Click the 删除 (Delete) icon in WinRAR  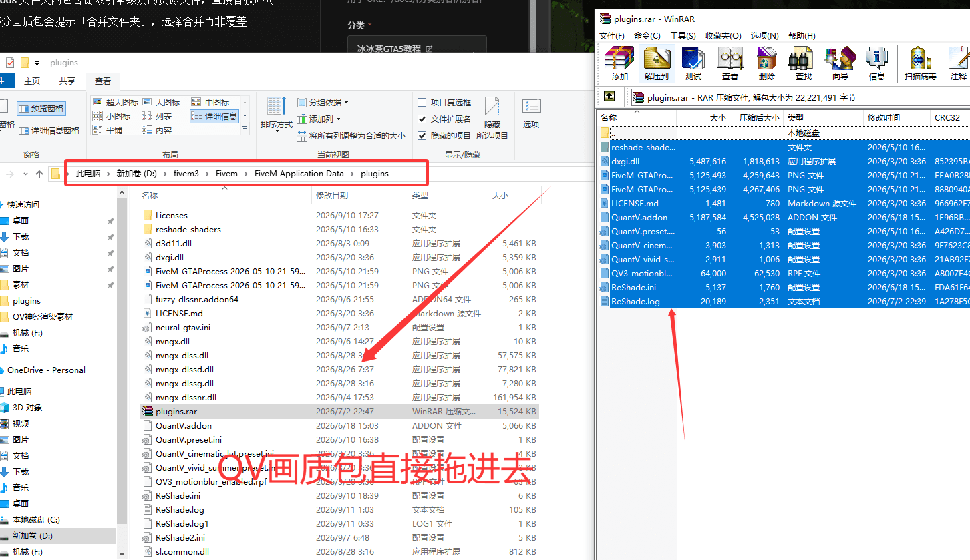(x=767, y=64)
